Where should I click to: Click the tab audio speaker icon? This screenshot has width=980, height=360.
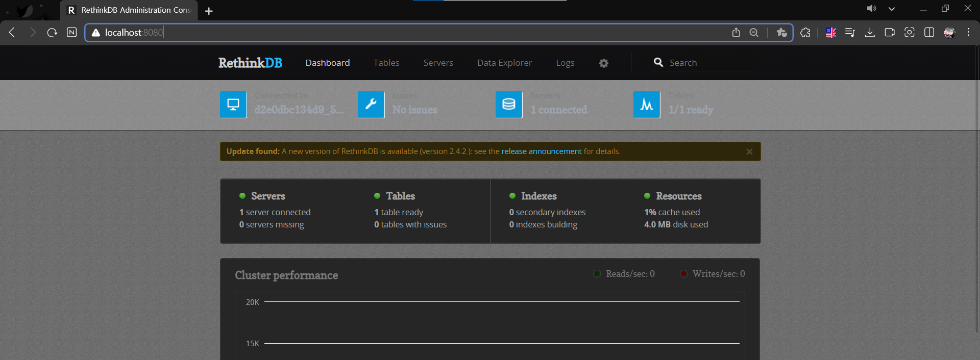[871, 9]
